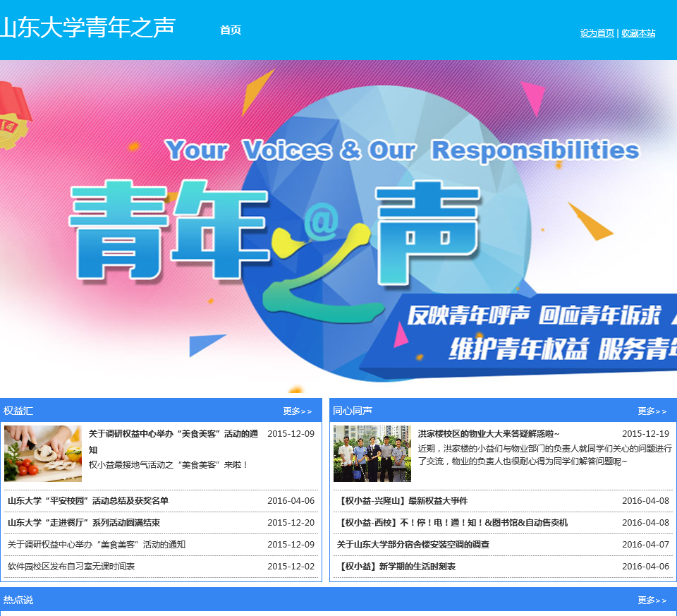Click date 2016-04-07 beside 安装空调 article

click(645, 545)
